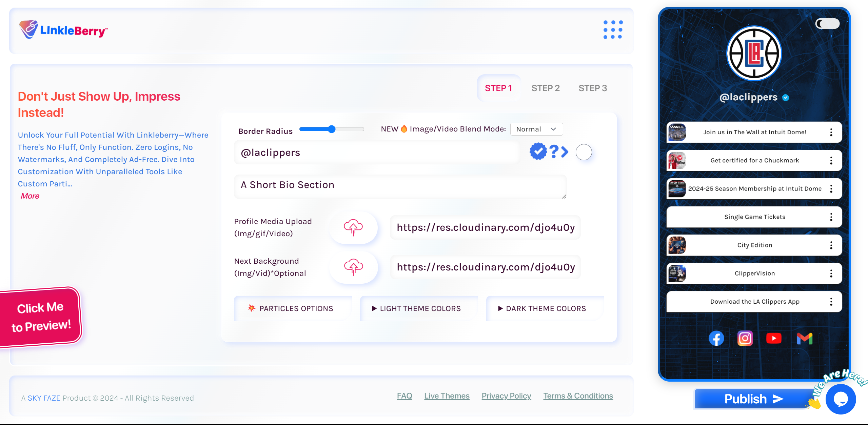Open the YouTube icon in preview

point(774,338)
